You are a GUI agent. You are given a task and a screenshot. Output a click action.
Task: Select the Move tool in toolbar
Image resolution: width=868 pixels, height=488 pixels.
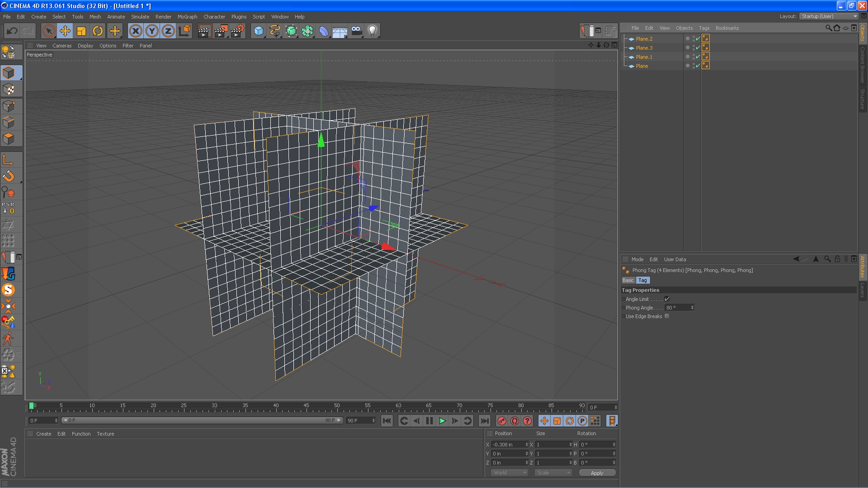pyautogui.click(x=65, y=31)
